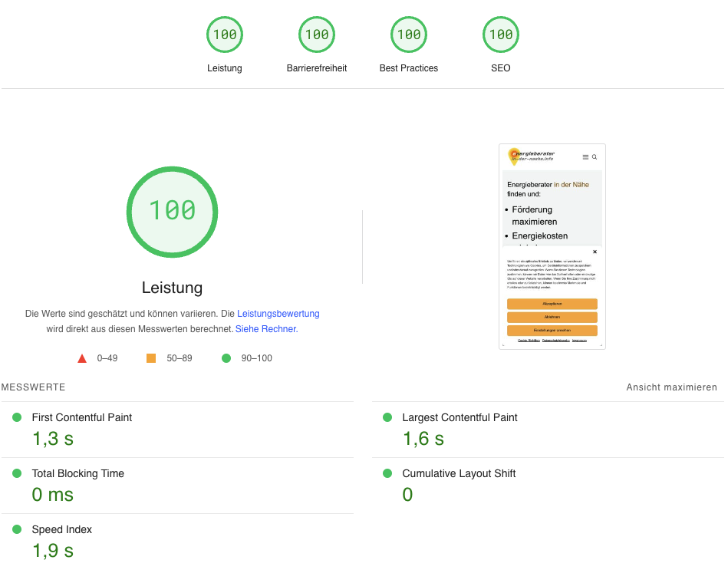Expand the First Contentful Paint metric
728x573 pixels.
tap(81, 417)
